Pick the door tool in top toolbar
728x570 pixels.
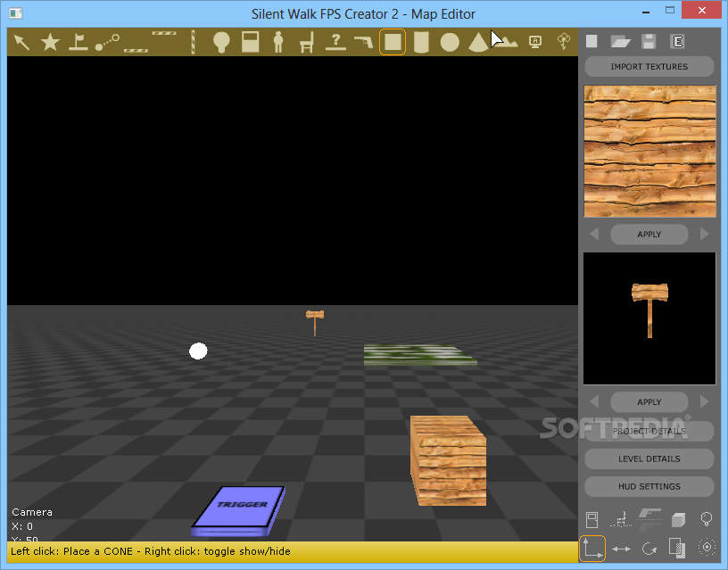(x=250, y=42)
